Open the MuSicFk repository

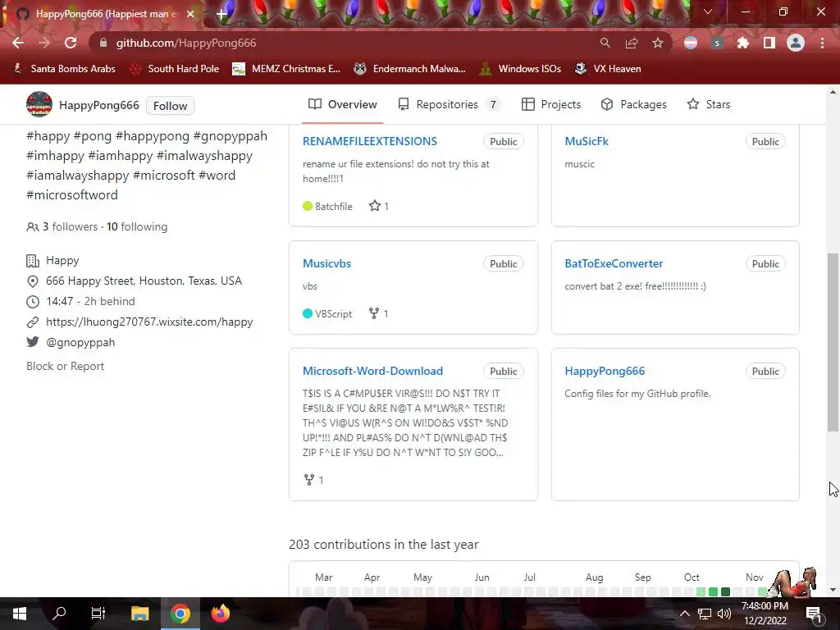[587, 141]
